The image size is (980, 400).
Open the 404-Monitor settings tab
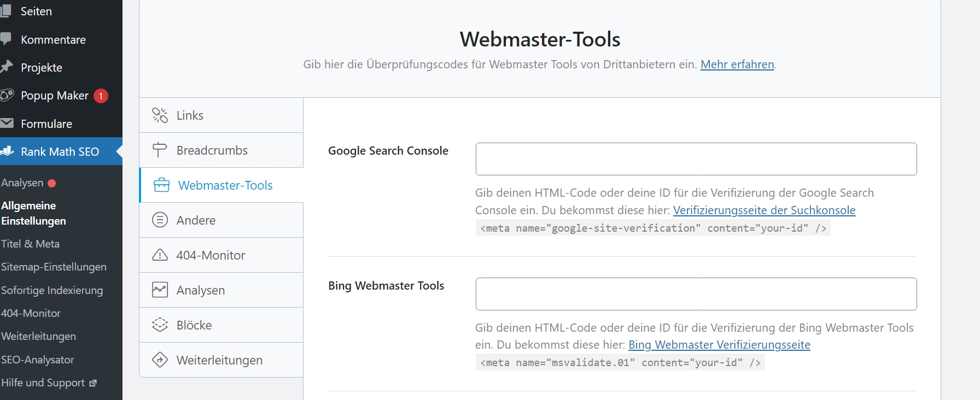(x=221, y=255)
